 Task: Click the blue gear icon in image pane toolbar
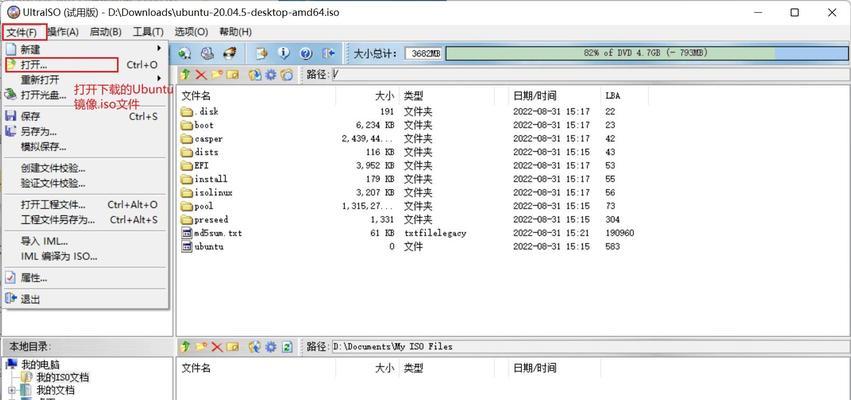pyautogui.click(x=270, y=74)
